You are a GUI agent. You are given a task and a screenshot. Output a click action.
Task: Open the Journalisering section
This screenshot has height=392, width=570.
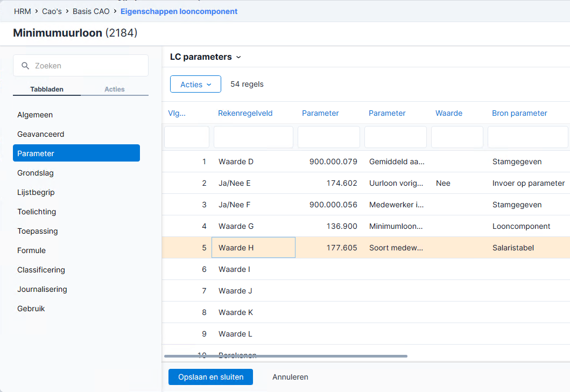(42, 290)
